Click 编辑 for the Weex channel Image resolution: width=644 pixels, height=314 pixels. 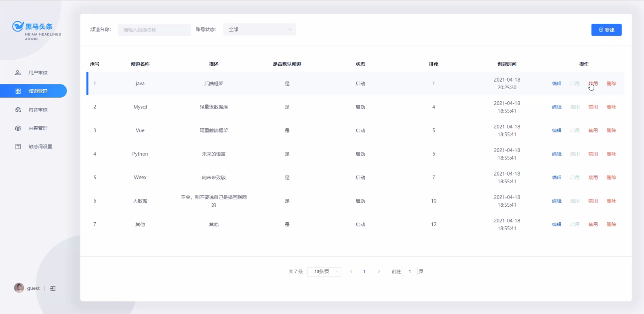(557, 178)
